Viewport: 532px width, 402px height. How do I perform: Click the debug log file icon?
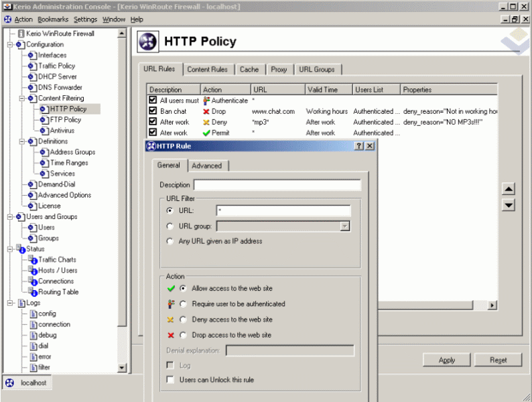click(x=34, y=336)
